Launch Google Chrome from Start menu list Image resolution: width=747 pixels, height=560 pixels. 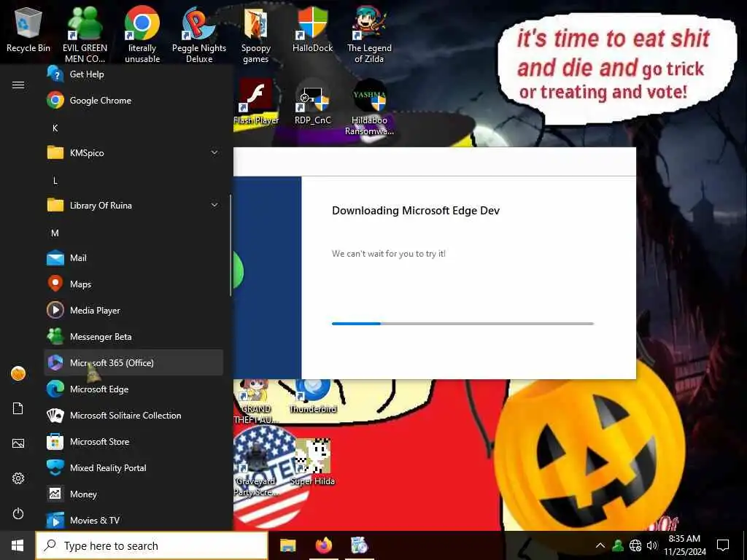[133, 101]
